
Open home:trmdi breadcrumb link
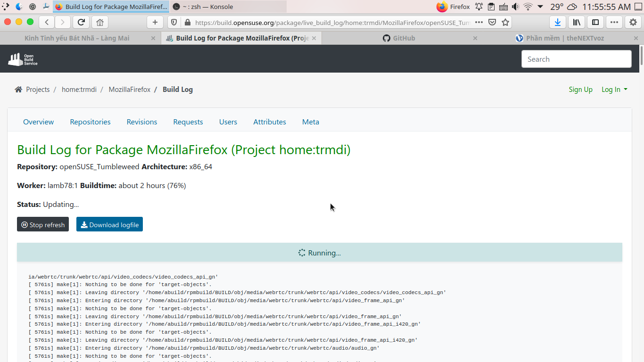coord(79,90)
